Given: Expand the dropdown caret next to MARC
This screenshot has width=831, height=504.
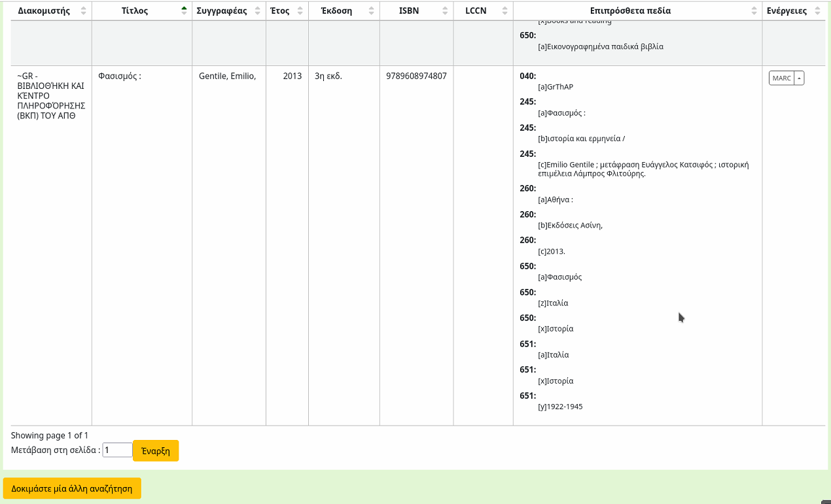Looking at the screenshot, I should click(x=799, y=78).
